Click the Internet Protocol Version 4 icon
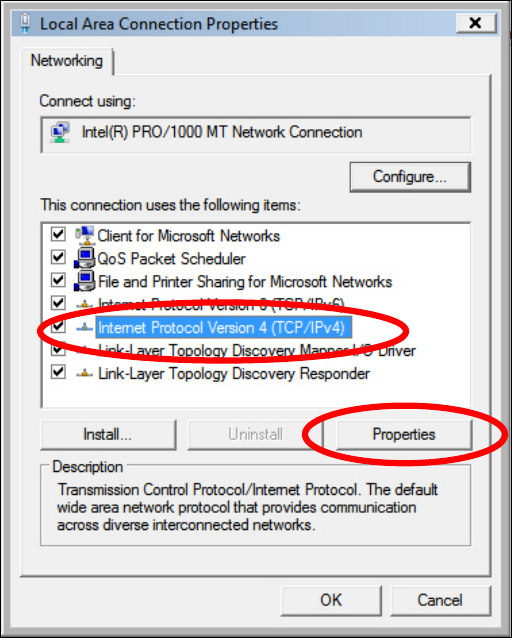Screen dimensions: 512x638 coord(85,327)
